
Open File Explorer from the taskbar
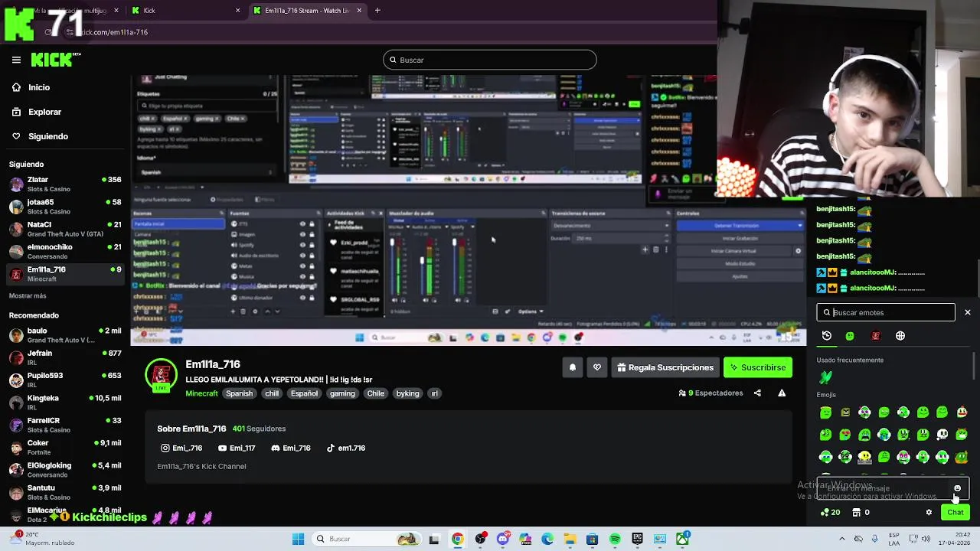[570, 539]
